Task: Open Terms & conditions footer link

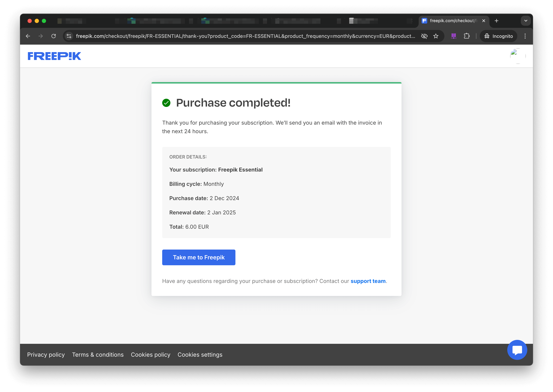Action: click(98, 355)
